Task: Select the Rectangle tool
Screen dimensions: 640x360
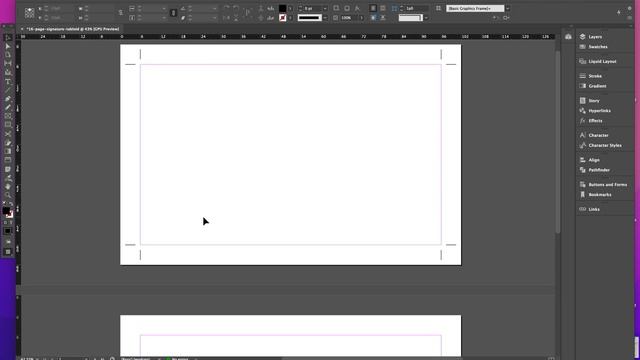Action: click(8, 125)
